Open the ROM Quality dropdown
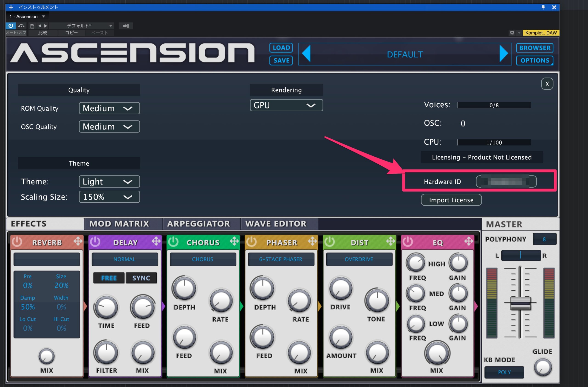The height and width of the screenshot is (387, 588). click(109, 108)
